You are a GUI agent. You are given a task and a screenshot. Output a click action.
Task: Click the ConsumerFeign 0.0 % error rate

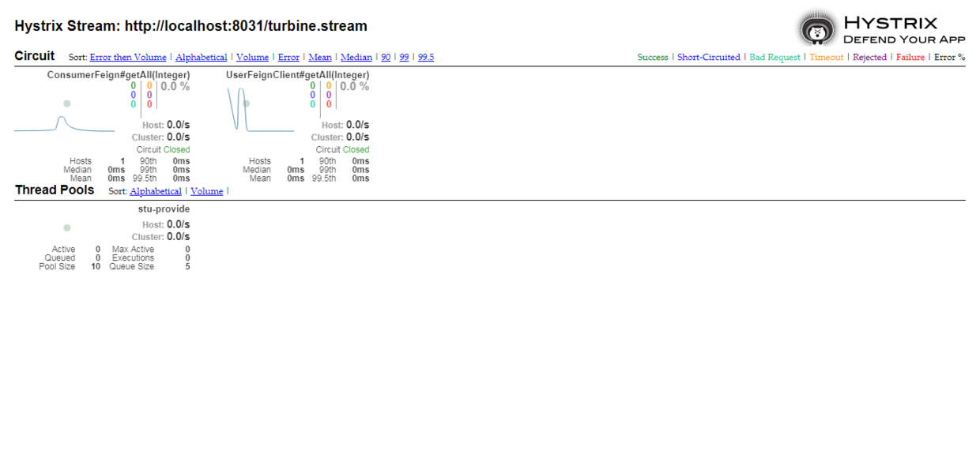[x=175, y=87]
